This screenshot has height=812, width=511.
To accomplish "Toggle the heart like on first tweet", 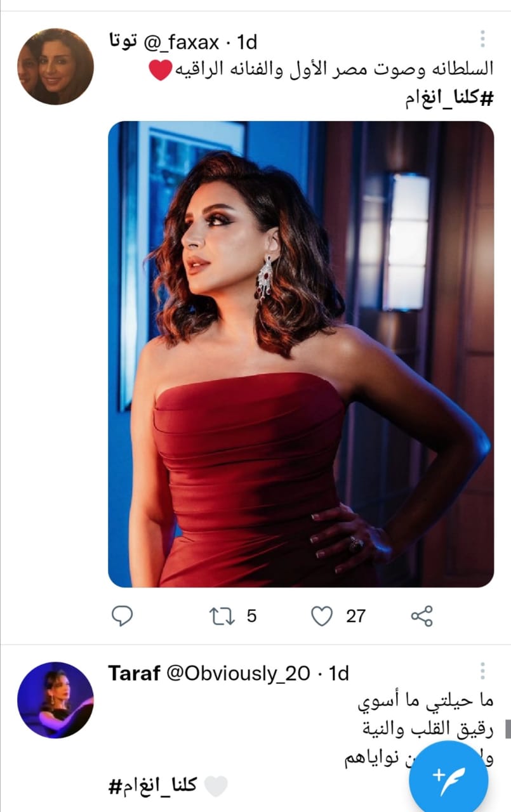I will pyautogui.click(x=322, y=616).
